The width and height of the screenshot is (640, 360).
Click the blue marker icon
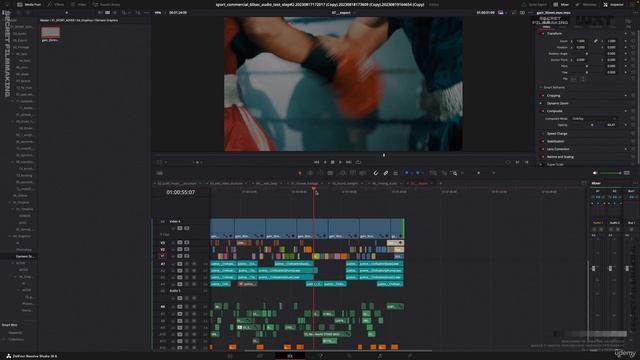[418, 173]
